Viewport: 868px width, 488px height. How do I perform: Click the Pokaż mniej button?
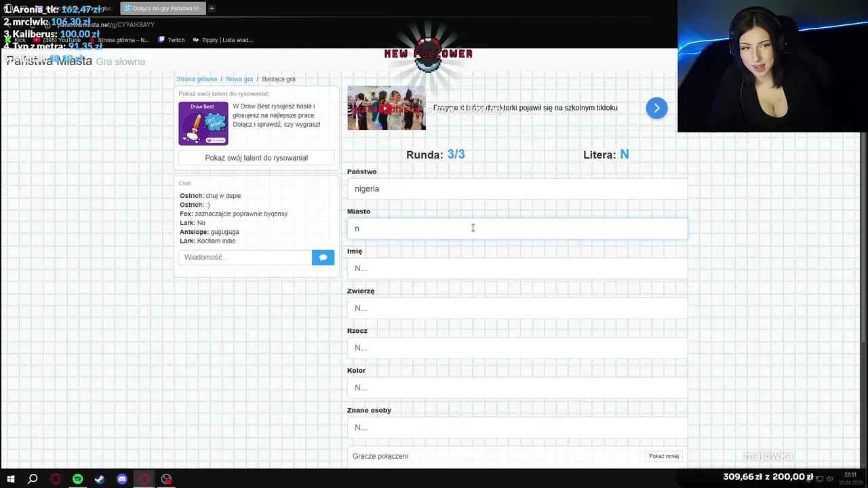(x=664, y=456)
